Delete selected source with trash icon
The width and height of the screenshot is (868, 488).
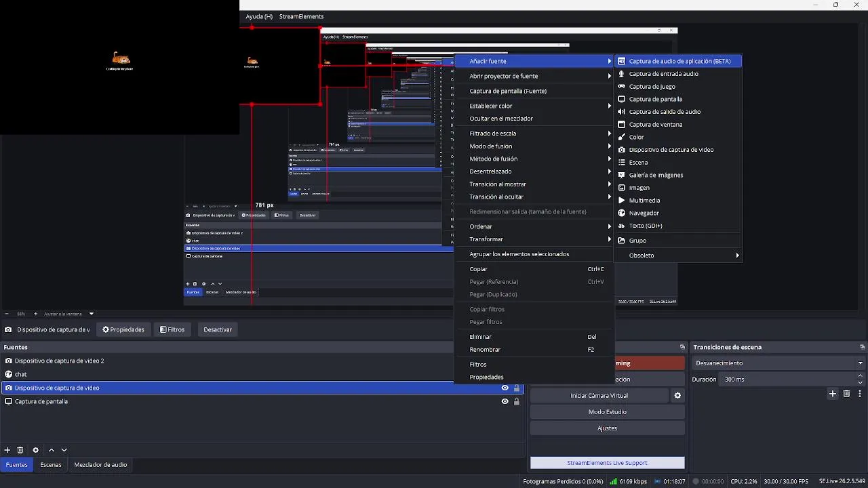coord(20,450)
